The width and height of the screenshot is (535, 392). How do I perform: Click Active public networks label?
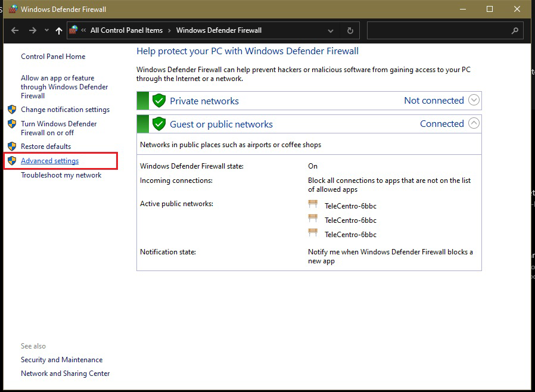tap(176, 204)
